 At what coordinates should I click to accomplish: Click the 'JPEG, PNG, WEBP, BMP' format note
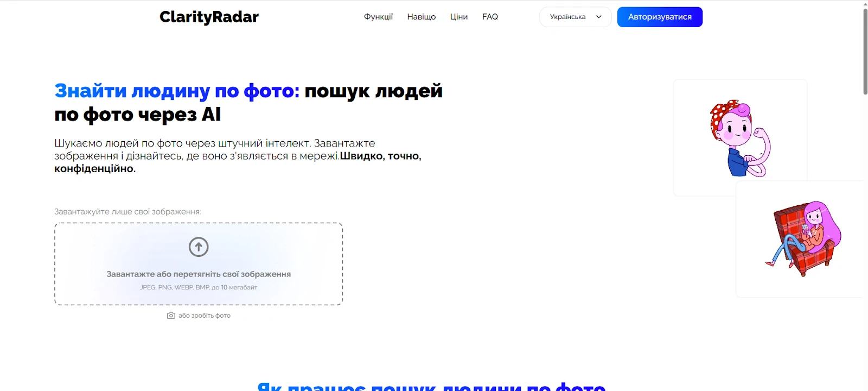[199, 287]
